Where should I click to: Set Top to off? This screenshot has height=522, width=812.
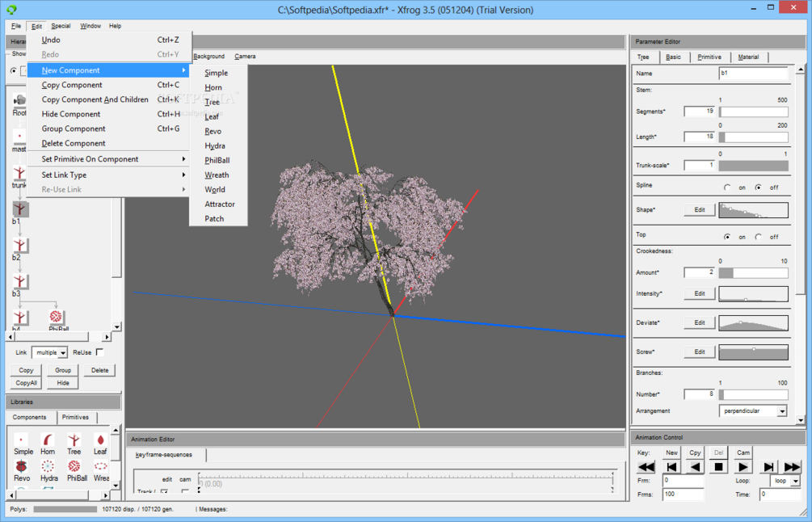point(758,237)
